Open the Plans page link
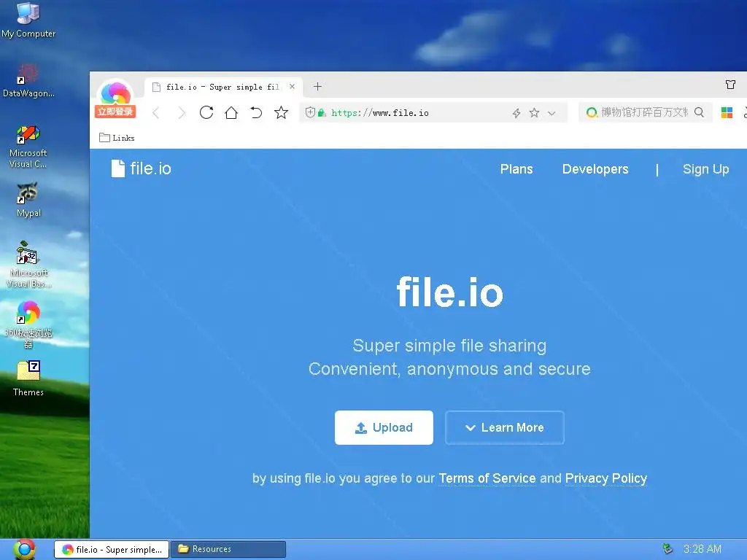 point(516,169)
